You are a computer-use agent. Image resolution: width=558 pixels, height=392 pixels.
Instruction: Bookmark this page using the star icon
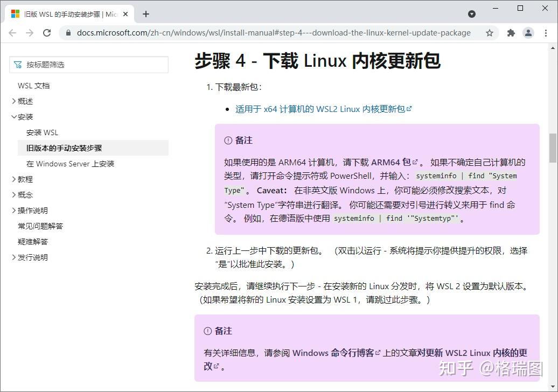pos(490,33)
